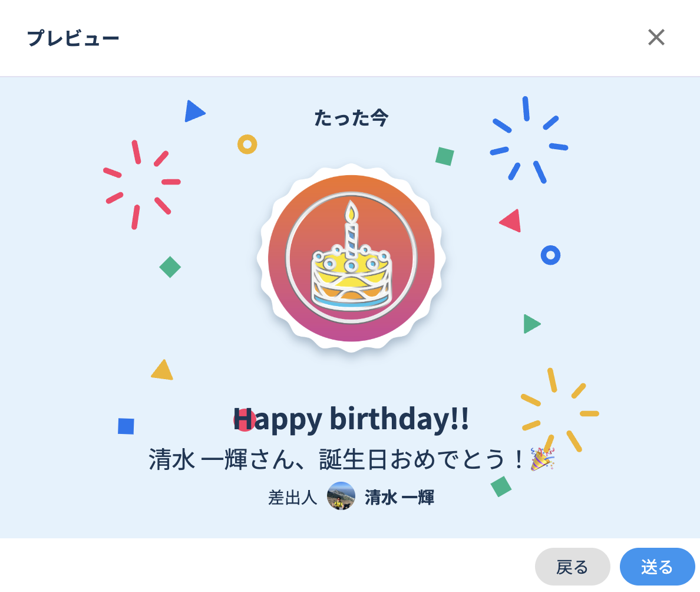Select the sender name 清水 一輝

pyautogui.click(x=399, y=498)
